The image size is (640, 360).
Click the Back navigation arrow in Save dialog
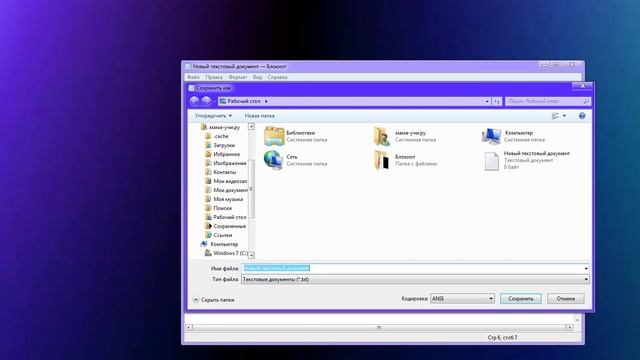(194, 101)
